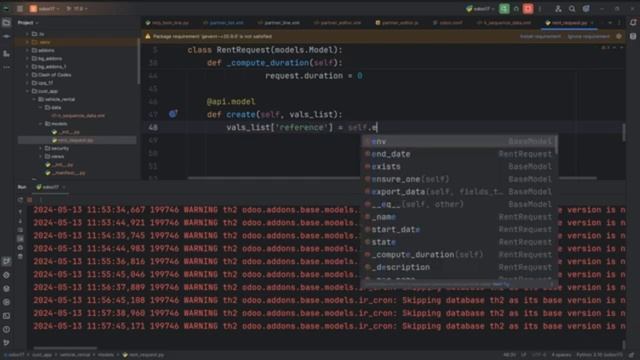Collapse the models folder
This screenshot has width=640, height=360.
click(40, 124)
